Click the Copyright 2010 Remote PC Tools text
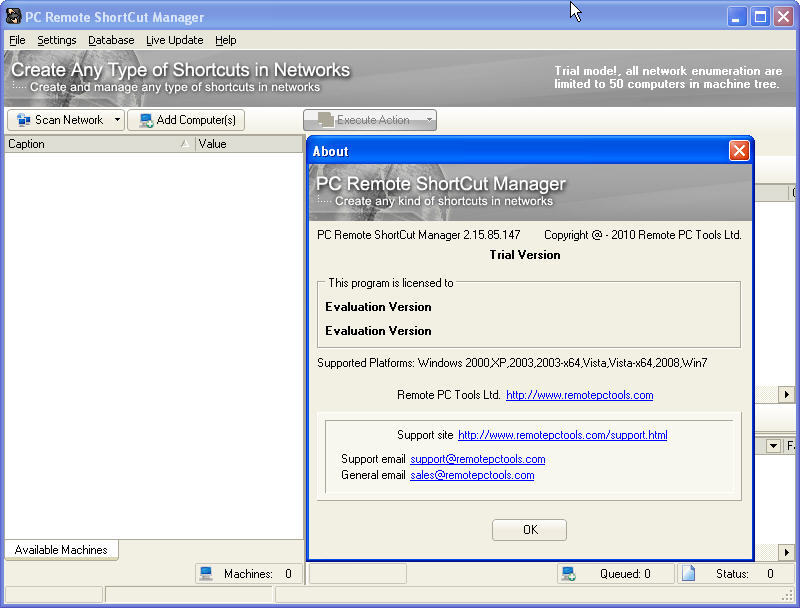This screenshot has height=608, width=800. (x=642, y=235)
